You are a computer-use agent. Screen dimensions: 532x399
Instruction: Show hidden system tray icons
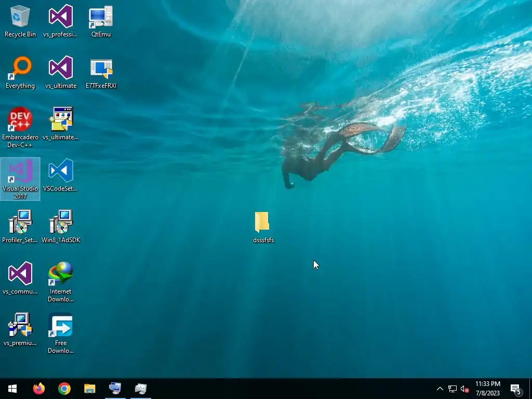[x=440, y=389]
